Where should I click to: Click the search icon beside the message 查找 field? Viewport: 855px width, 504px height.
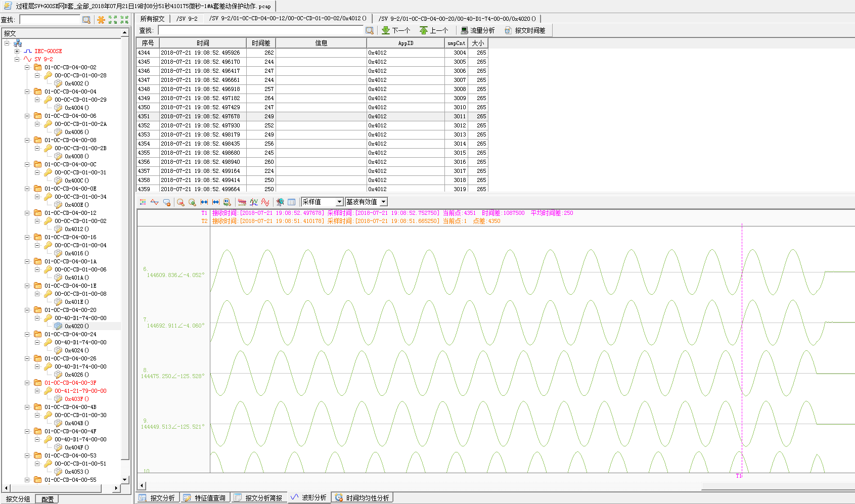[x=370, y=30]
